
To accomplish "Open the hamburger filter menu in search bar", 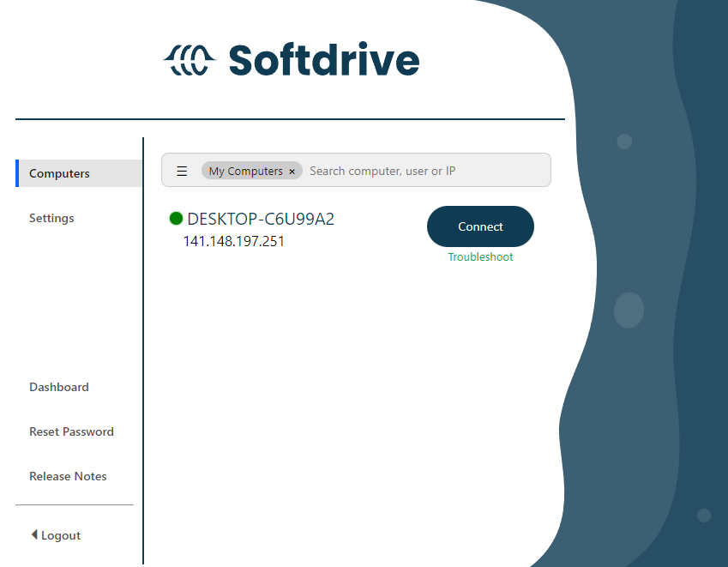I will click(x=182, y=171).
